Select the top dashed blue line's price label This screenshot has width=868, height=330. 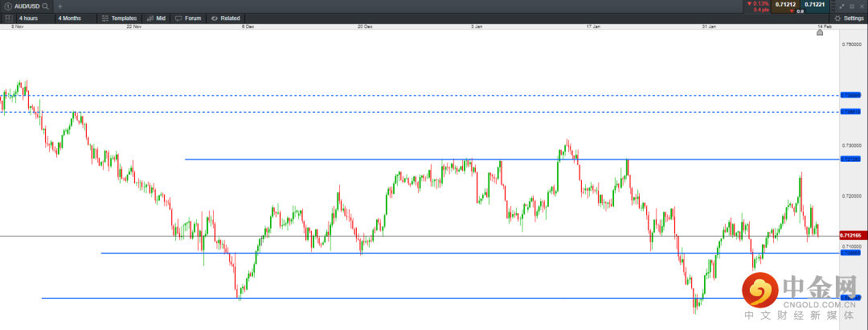(851, 95)
